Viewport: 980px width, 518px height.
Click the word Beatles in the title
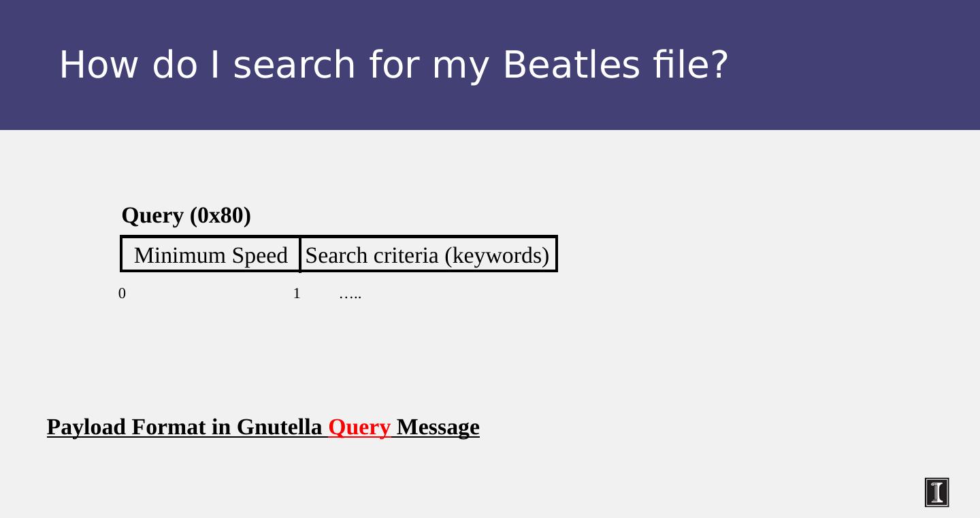coord(571,65)
